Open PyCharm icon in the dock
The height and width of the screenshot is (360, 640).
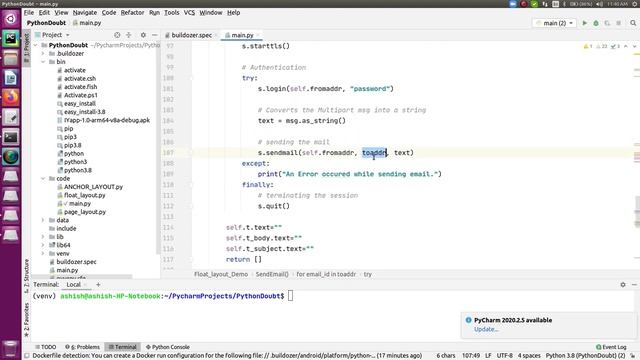point(11,38)
